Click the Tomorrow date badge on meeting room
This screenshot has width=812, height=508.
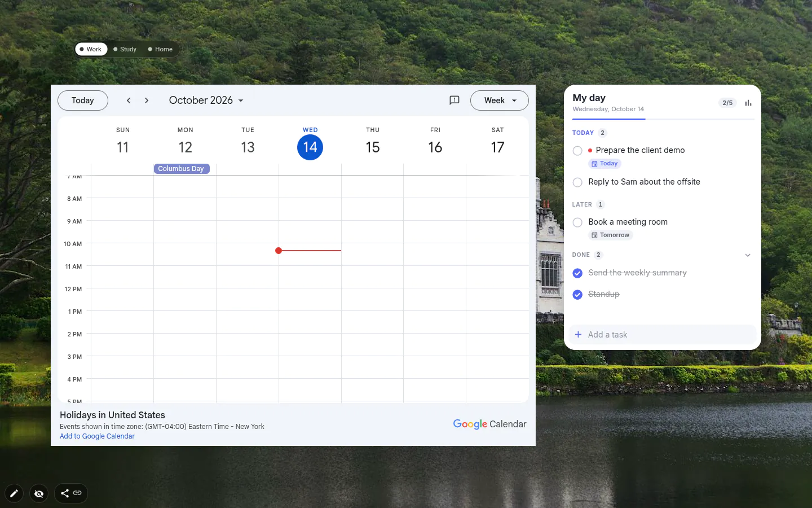[611, 235]
